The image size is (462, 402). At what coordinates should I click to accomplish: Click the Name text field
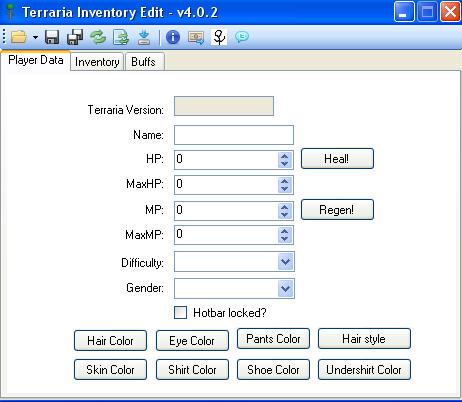click(x=234, y=135)
